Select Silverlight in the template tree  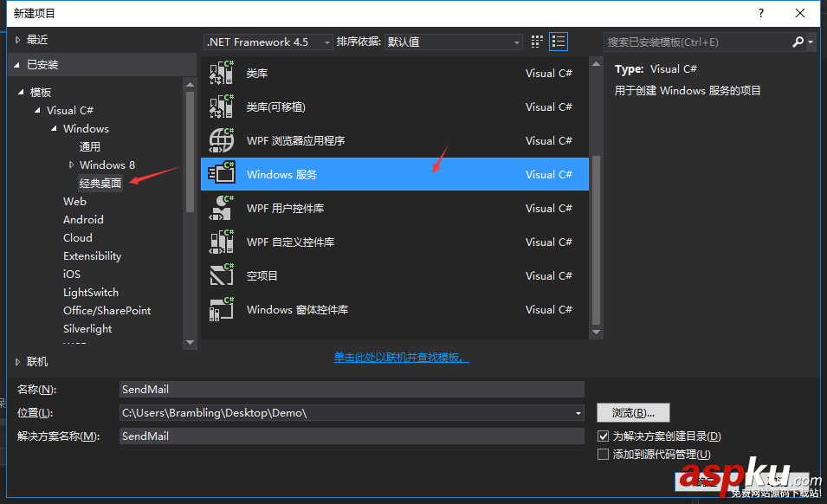(87, 328)
